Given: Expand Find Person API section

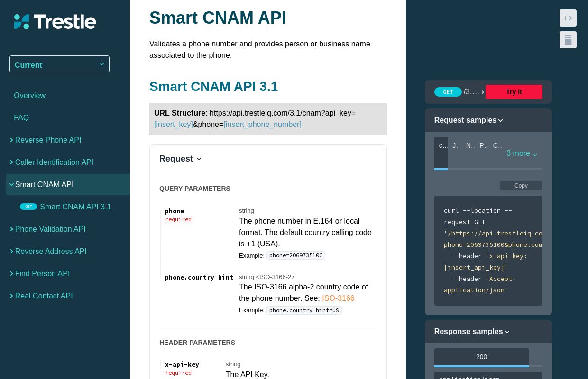Looking at the screenshot, I should click(x=42, y=273).
